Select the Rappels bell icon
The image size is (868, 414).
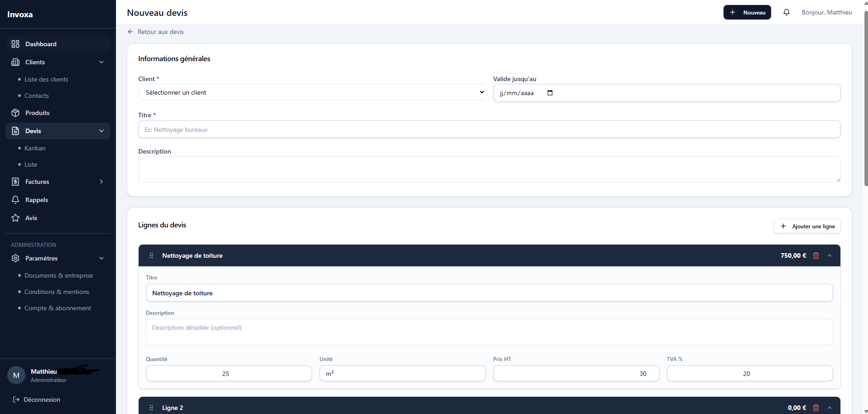pos(15,200)
